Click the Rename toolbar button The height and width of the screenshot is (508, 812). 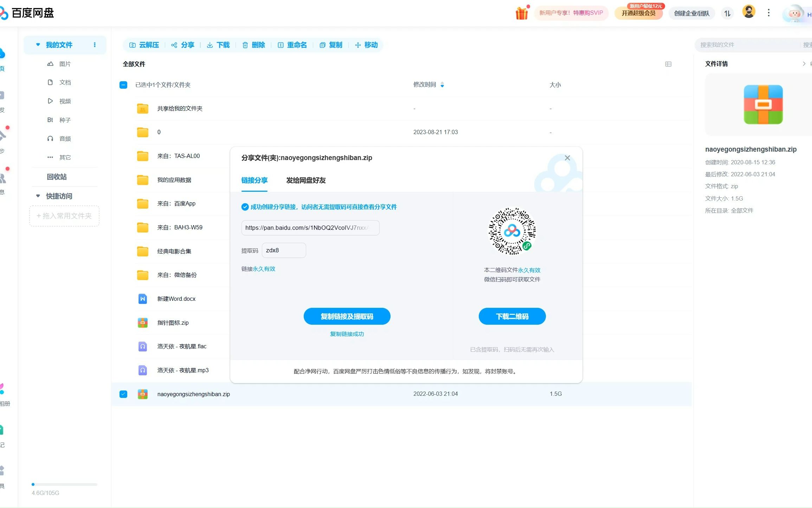coord(292,45)
